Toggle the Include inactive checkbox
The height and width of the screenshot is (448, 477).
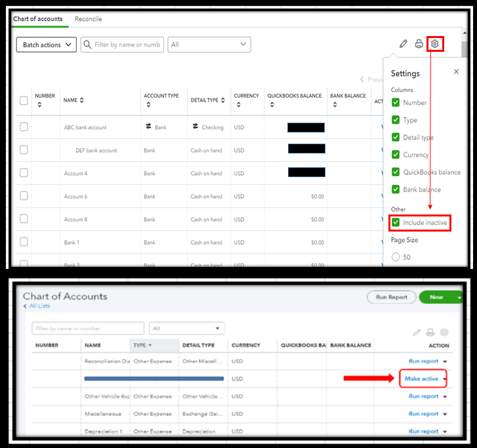click(396, 222)
